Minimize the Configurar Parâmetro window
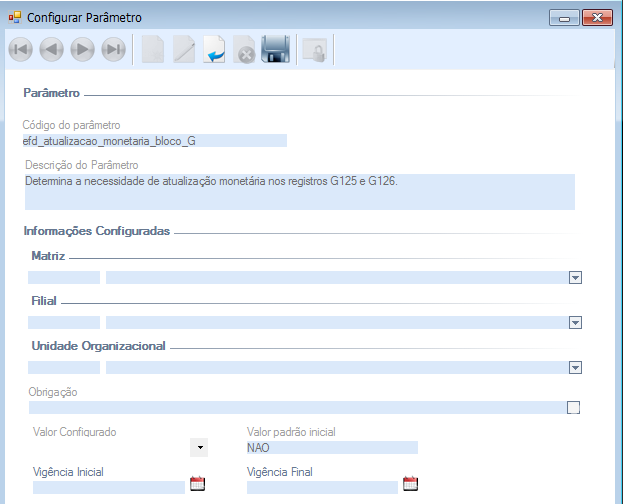The image size is (623, 504). click(564, 18)
